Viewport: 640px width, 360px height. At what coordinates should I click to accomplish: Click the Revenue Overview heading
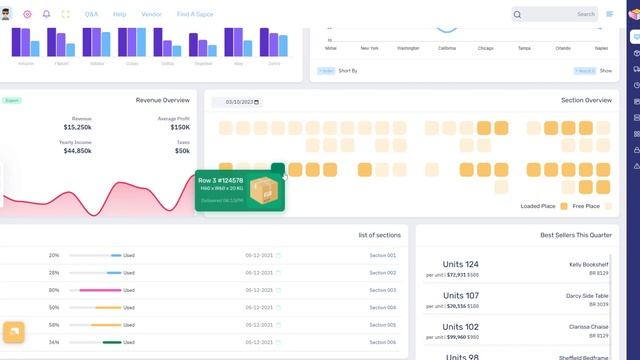tap(163, 100)
